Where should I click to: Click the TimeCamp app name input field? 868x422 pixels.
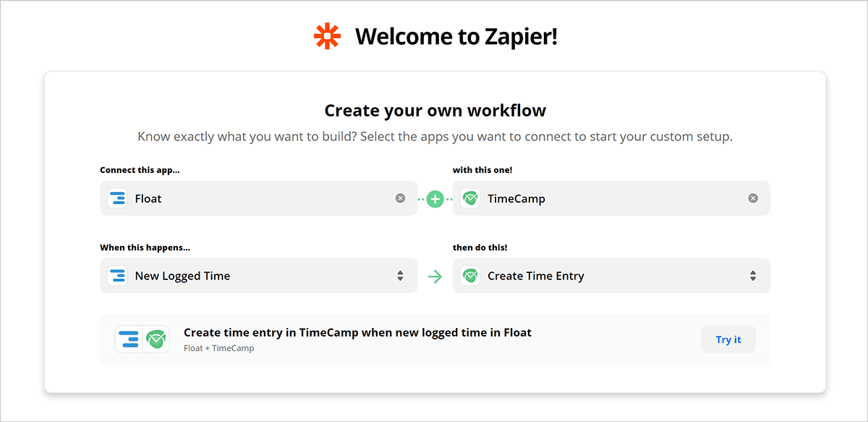point(615,198)
